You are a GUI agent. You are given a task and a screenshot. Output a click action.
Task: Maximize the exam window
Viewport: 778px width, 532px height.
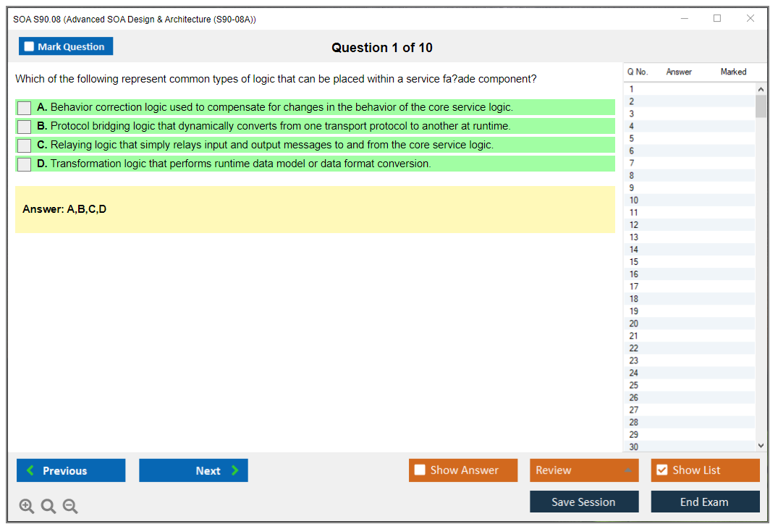(x=717, y=19)
